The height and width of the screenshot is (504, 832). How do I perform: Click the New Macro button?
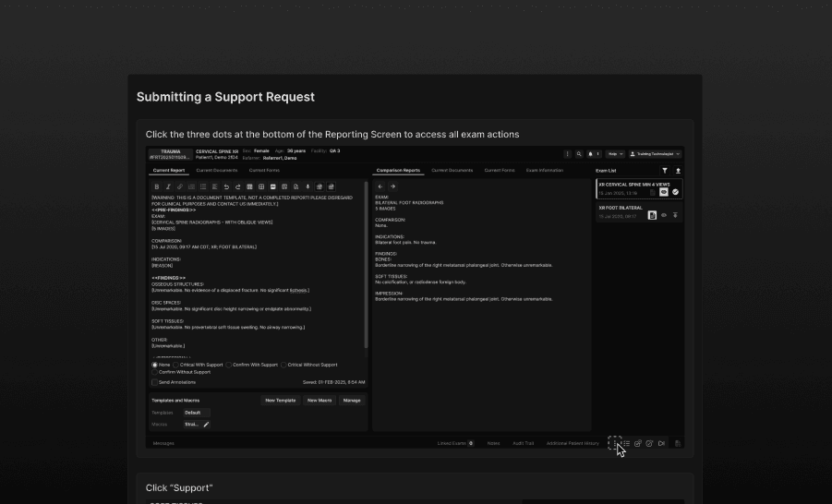(x=320, y=401)
